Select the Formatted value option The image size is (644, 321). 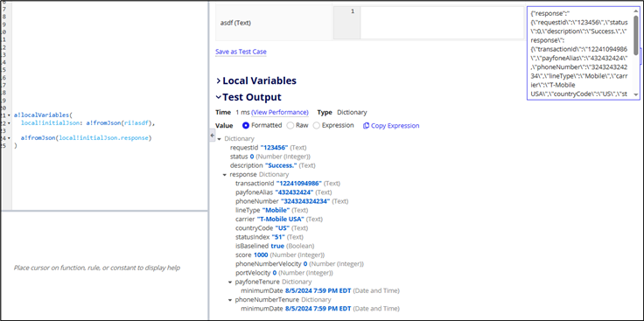click(x=246, y=125)
